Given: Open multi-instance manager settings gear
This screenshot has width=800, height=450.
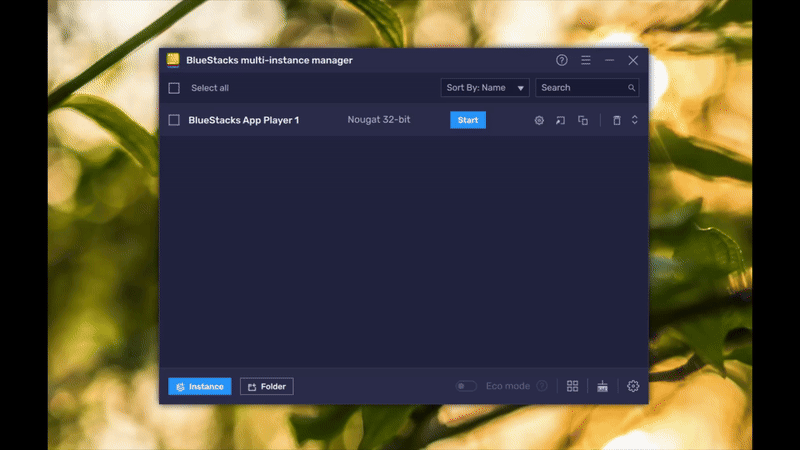Looking at the screenshot, I should (633, 386).
